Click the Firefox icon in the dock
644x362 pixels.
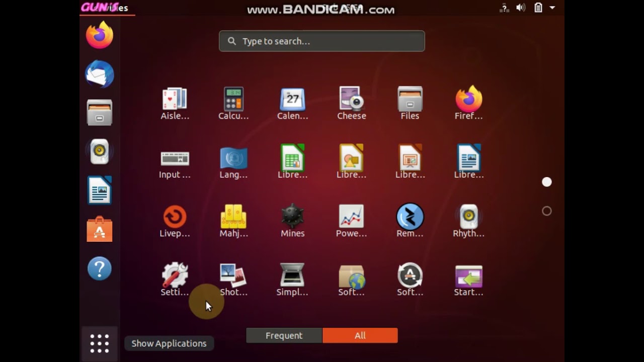click(x=100, y=35)
